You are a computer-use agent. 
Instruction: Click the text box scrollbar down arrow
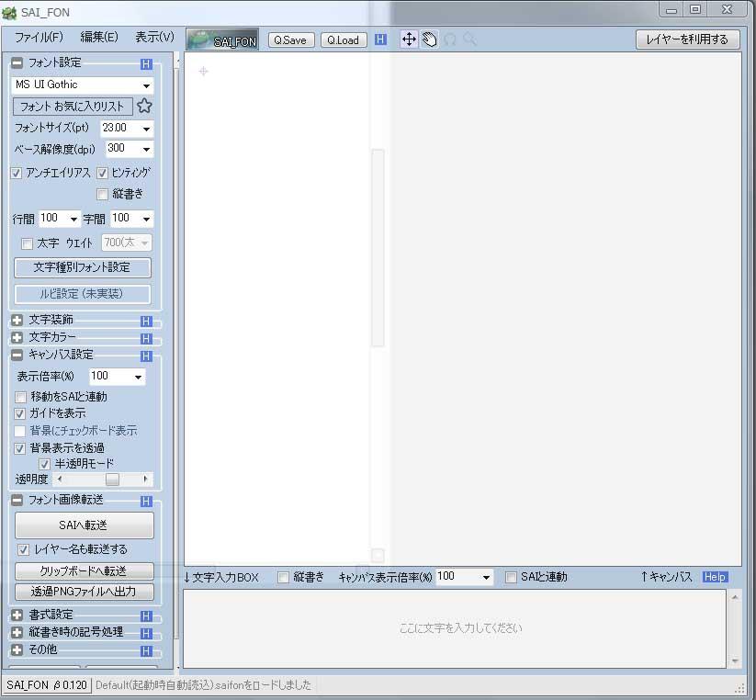735,660
